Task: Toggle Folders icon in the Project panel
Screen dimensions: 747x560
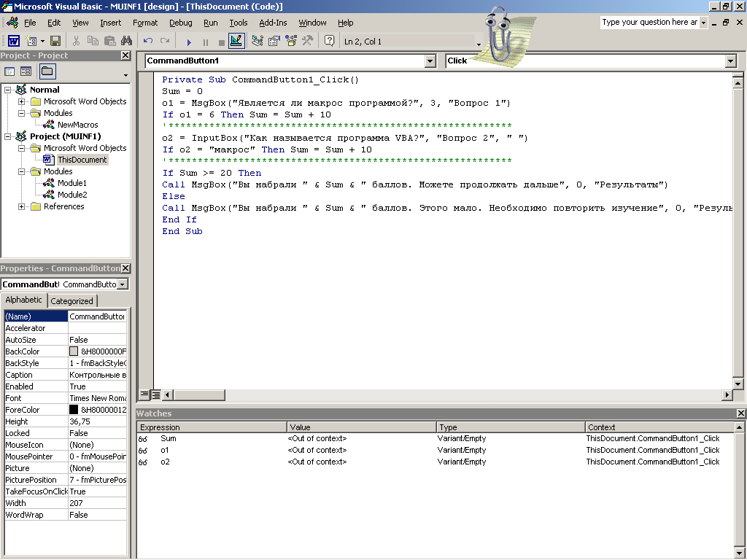Action: (47, 71)
